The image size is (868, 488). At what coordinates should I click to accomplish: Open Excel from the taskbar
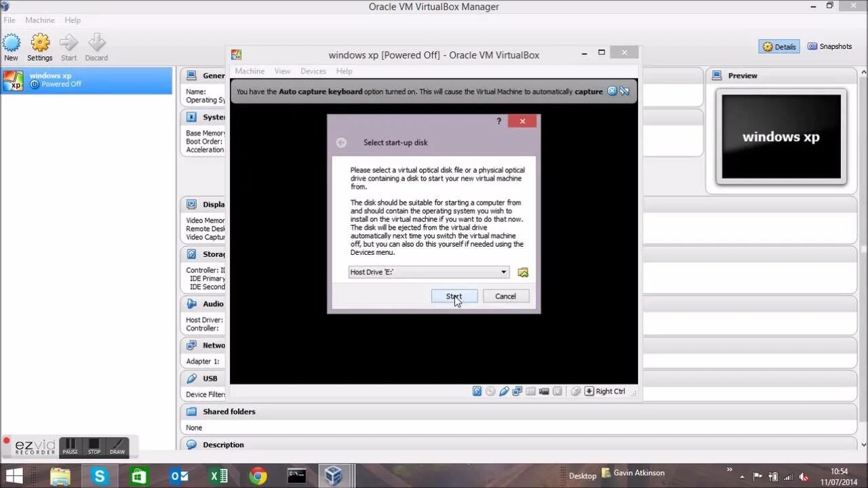click(x=218, y=476)
